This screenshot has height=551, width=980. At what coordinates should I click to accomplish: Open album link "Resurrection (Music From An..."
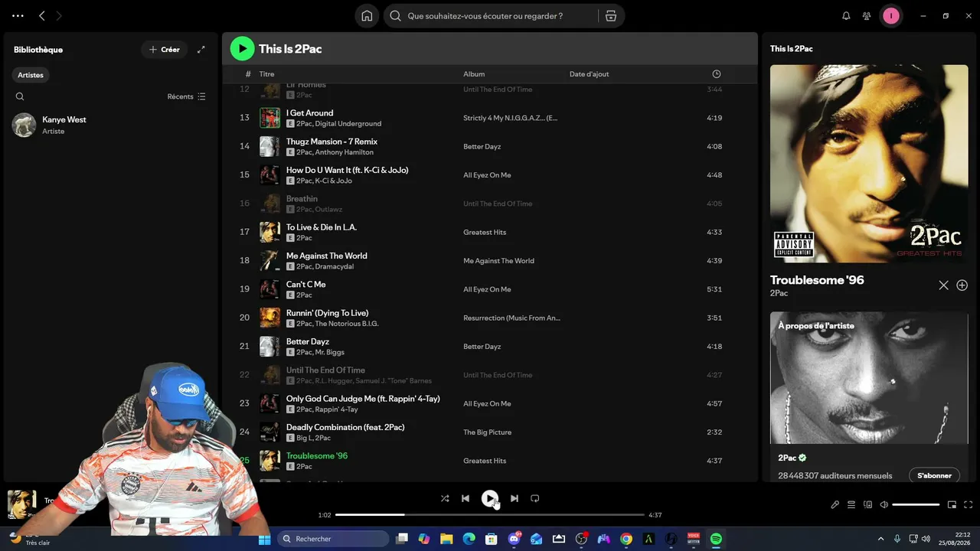point(511,318)
